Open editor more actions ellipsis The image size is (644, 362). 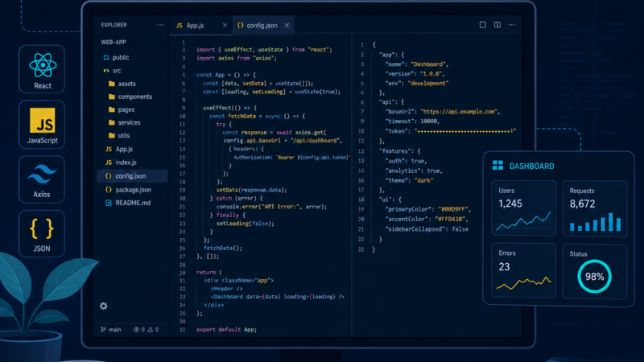512,25
